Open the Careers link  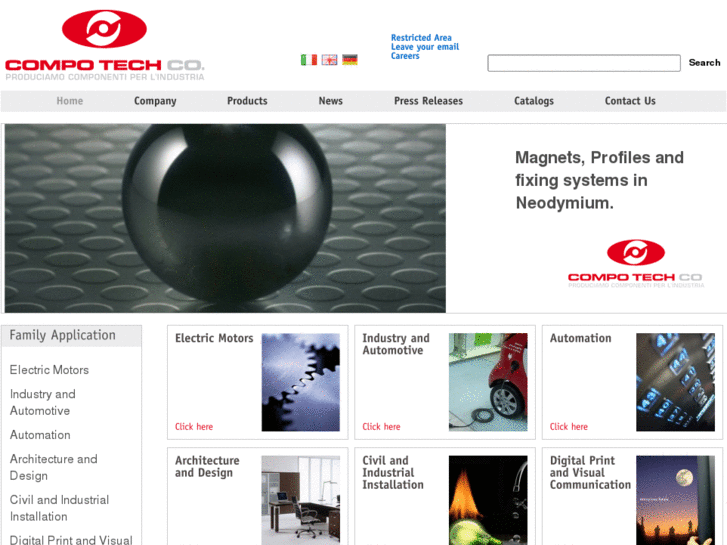tap(405, 56)
